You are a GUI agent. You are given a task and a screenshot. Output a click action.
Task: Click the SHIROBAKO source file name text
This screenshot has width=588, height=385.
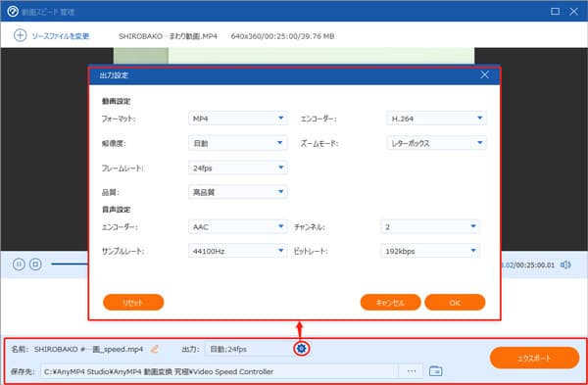click(x=168, y=36)
